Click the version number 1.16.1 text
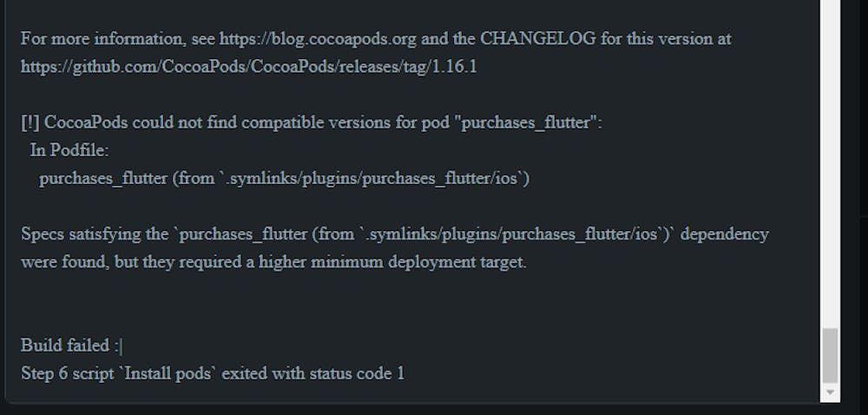 coord(455,67)
